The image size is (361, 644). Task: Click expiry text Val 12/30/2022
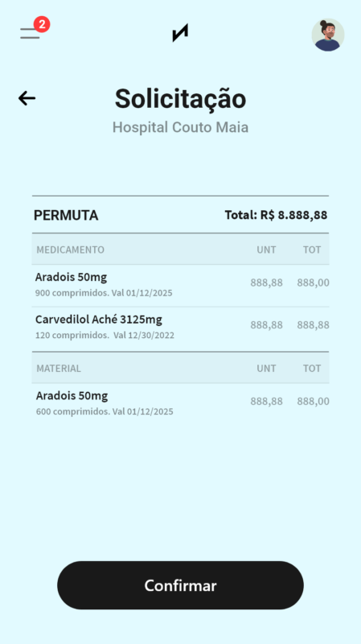coord(144,335)
